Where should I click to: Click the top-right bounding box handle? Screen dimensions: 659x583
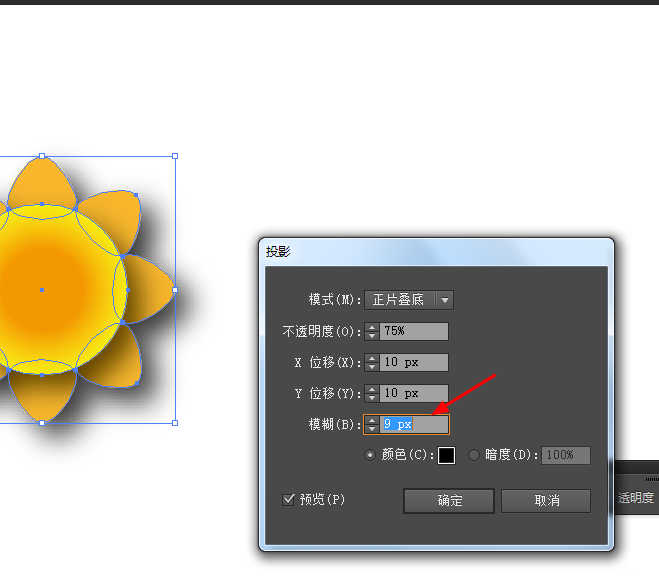[175, 156]
